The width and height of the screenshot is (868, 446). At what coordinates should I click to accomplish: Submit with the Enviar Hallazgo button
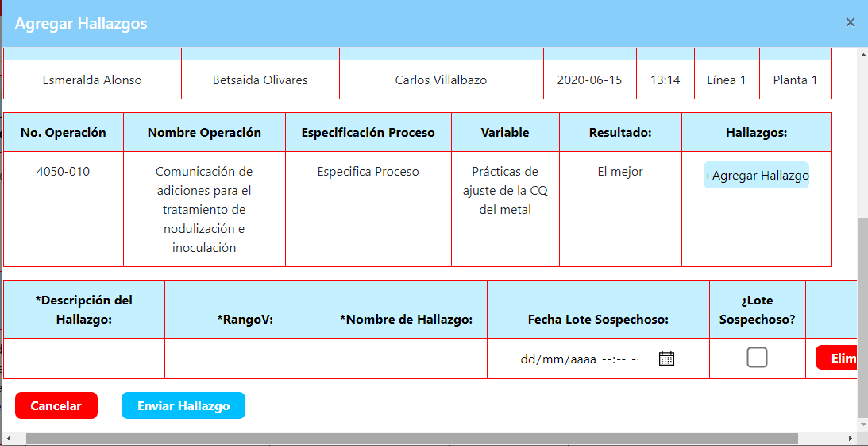click(183, 405)
